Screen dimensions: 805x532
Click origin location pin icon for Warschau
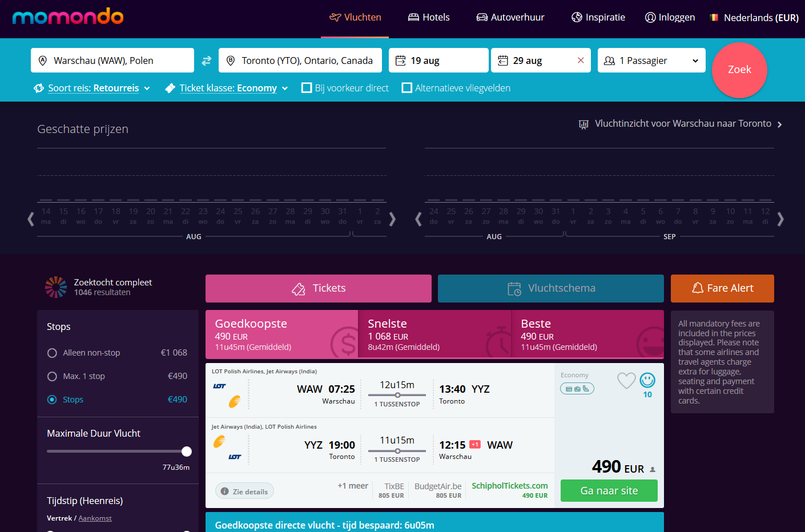pyautogui.click(x=42, y=61)
